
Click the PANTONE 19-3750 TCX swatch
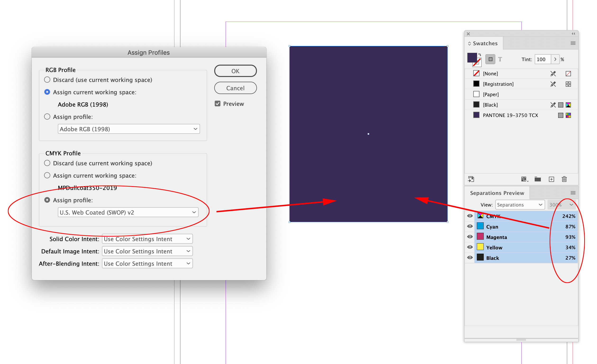tap(510, 115)
